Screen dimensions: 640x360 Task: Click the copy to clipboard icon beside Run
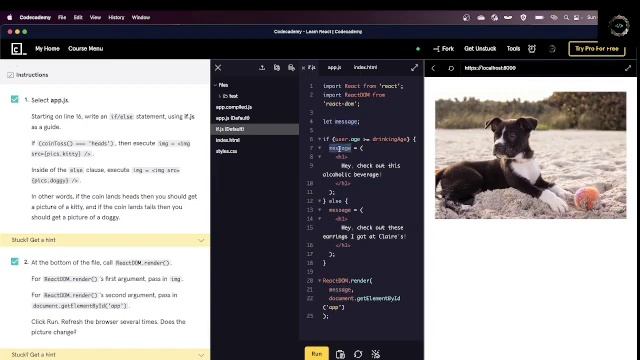click(340, 354)
